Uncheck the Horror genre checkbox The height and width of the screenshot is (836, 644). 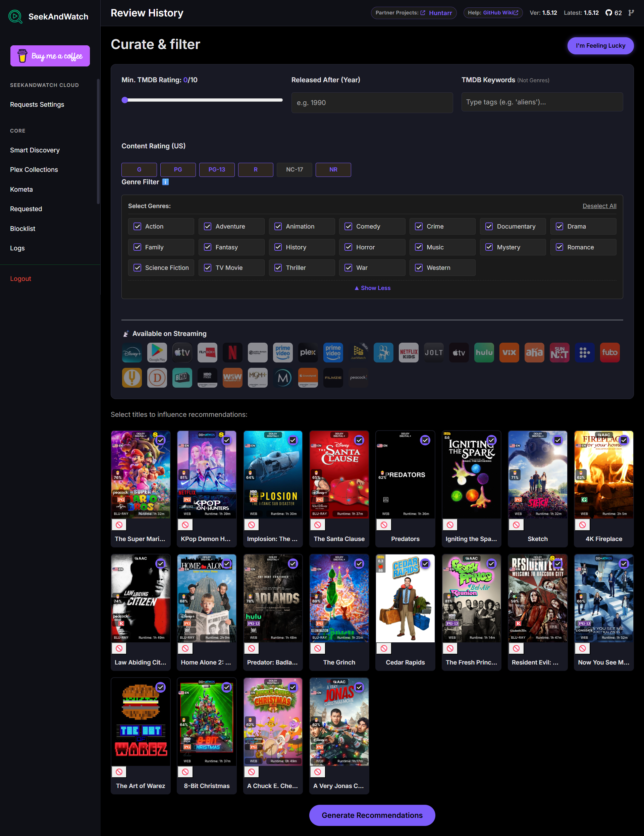348,247
